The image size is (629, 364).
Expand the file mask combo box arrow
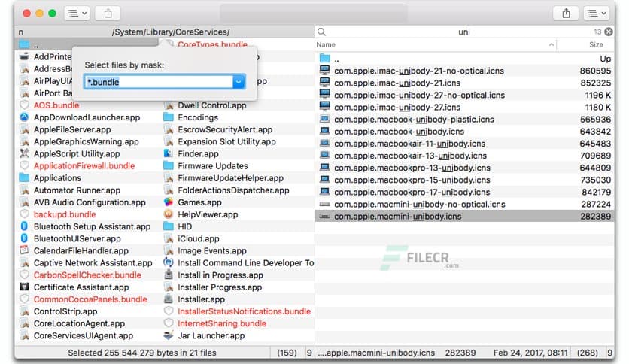(x=239, y=82)
